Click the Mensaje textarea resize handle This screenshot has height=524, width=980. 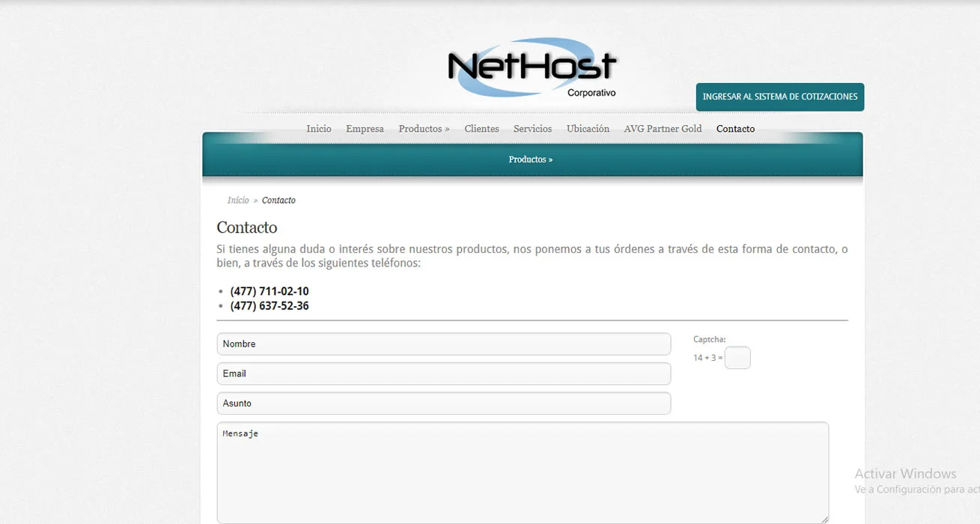[x=824, y=519]
